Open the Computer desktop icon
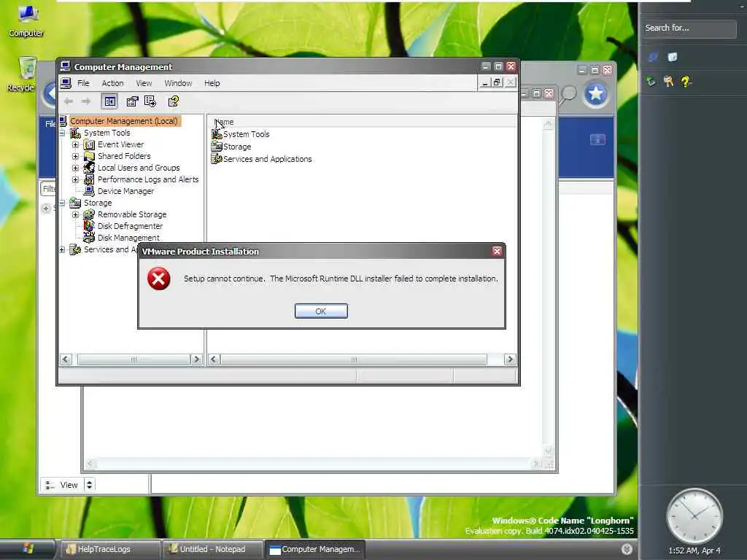The image size is (747, 560). pos(26,20)
